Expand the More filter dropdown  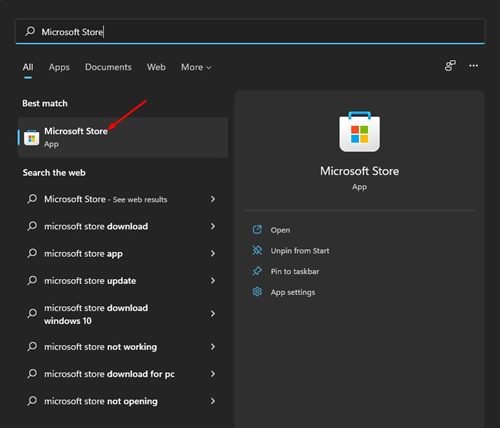point(196,67)
